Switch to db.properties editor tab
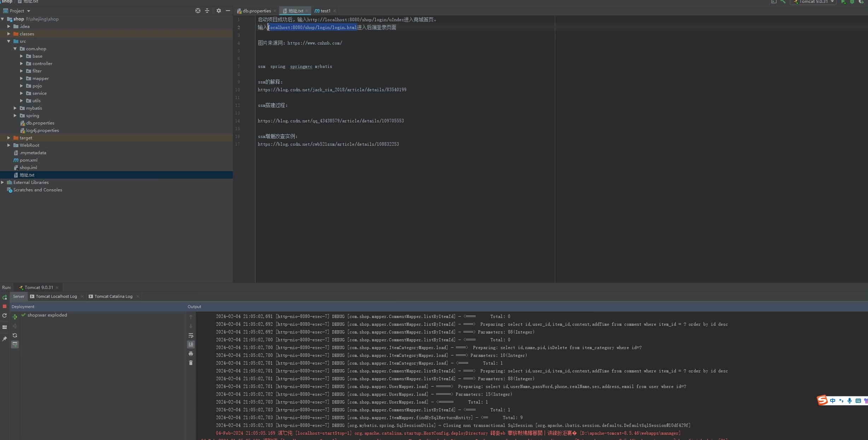This screenshot has width=868, height=440. [x=257, y=11]
